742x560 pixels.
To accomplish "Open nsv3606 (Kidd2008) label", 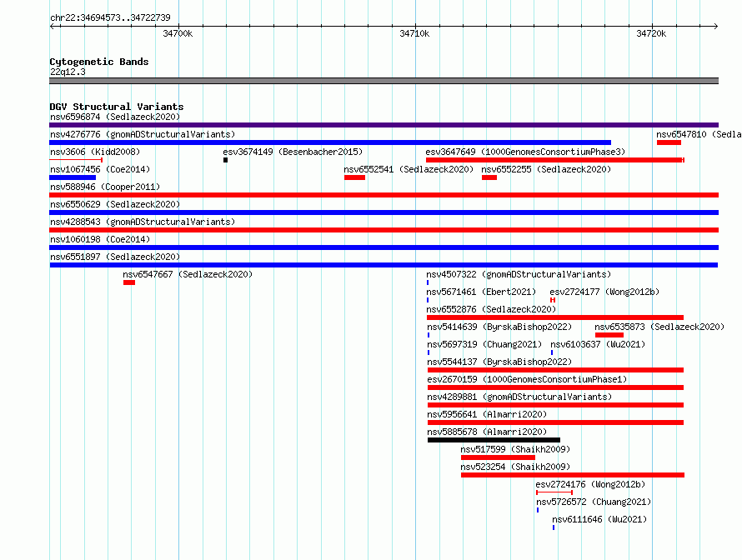I will tap(95, 152).
